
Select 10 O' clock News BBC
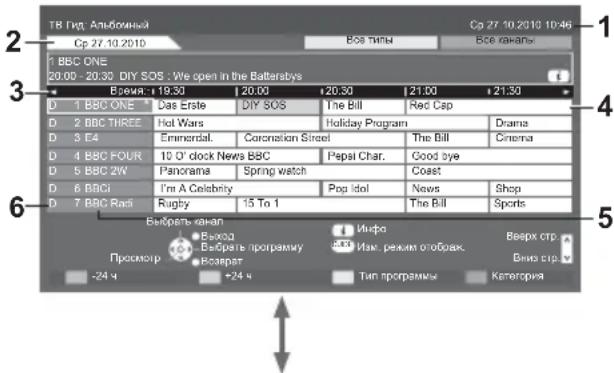click(x=237, y=156)
